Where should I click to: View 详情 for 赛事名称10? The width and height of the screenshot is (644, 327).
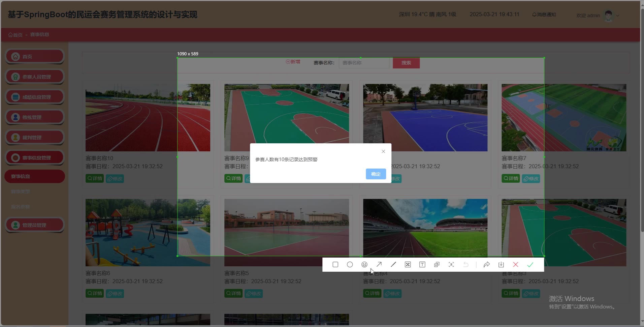(x=95, y=178)
